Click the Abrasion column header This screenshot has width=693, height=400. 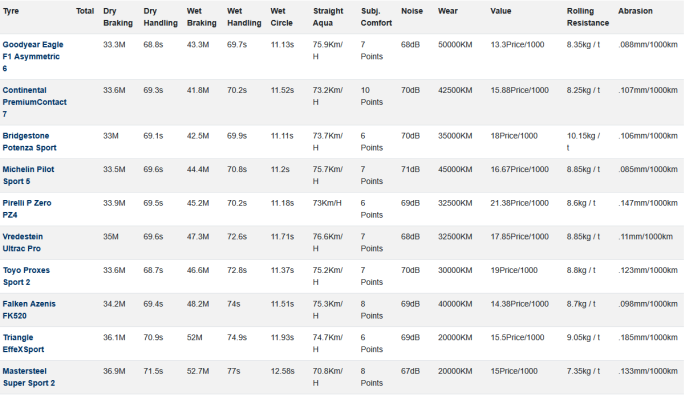635,11
